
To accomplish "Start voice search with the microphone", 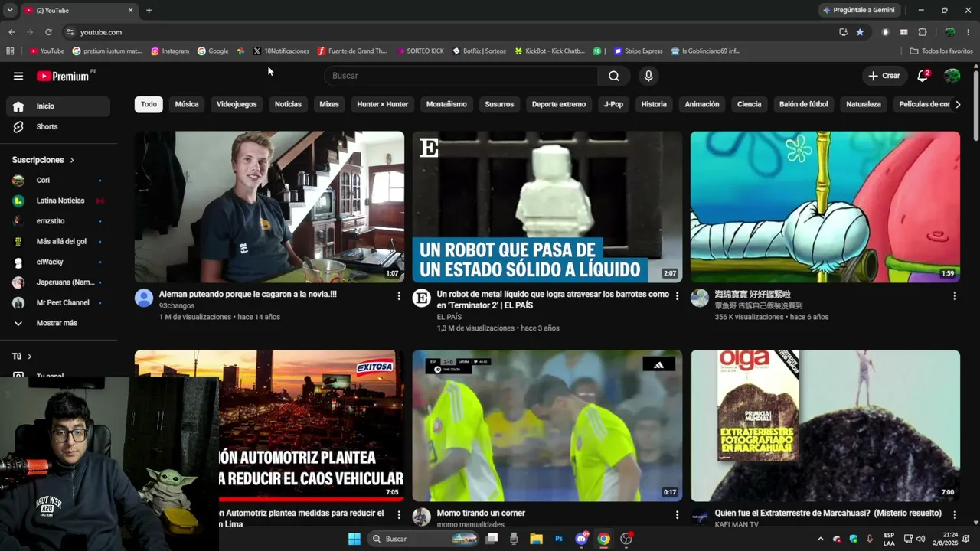I will (648, 76).
